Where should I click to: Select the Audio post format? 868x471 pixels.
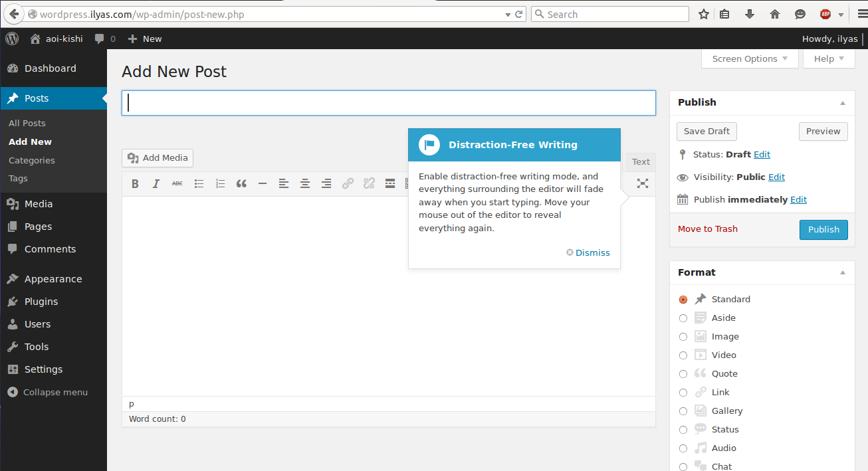click(683, 448)
